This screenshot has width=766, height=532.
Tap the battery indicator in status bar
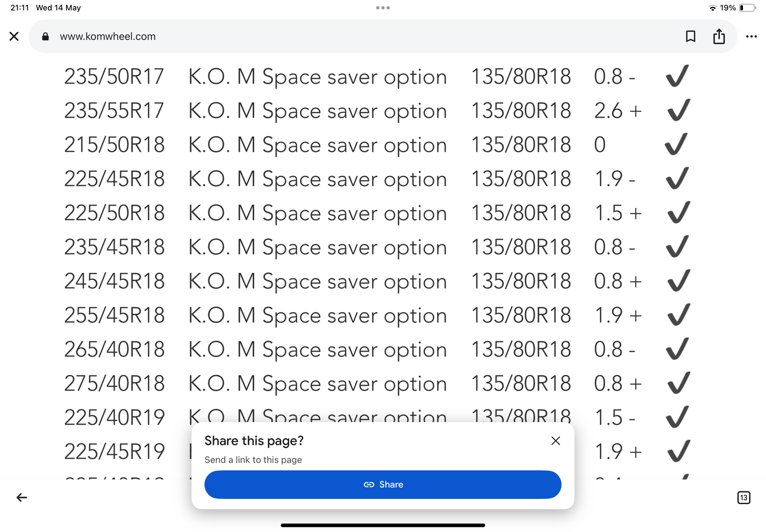747,8
